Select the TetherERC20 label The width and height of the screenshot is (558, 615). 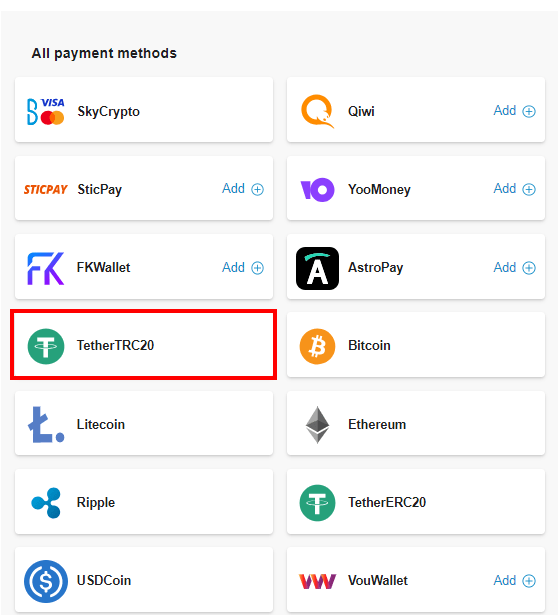(x=387, y=502)
